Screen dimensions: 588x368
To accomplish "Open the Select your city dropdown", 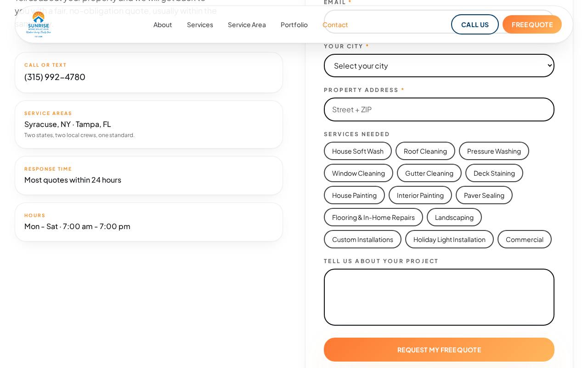I will coord(439,65).
